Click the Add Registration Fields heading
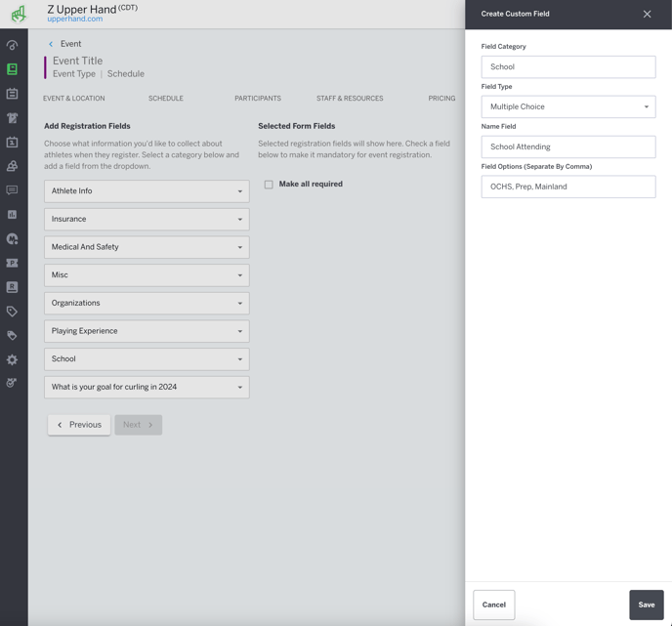 [87, 126]
